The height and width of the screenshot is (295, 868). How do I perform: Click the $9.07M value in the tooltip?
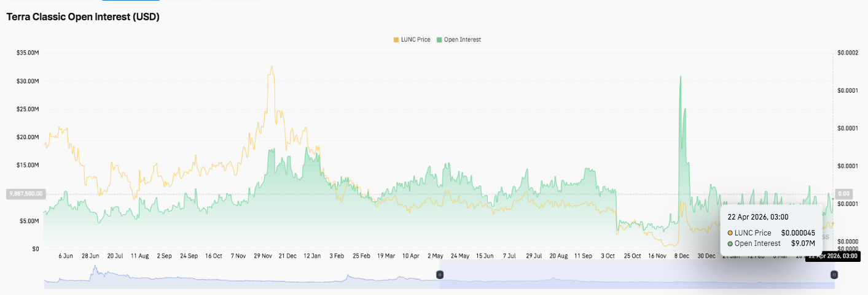[x=802, y=243]
